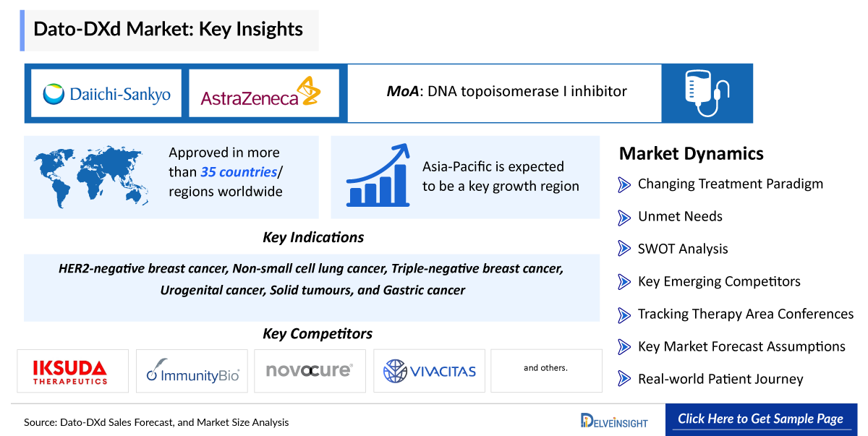Click the ImmunityBio competitor logo
This screenshot has height=436, width=868.
(x=192, y=371)
